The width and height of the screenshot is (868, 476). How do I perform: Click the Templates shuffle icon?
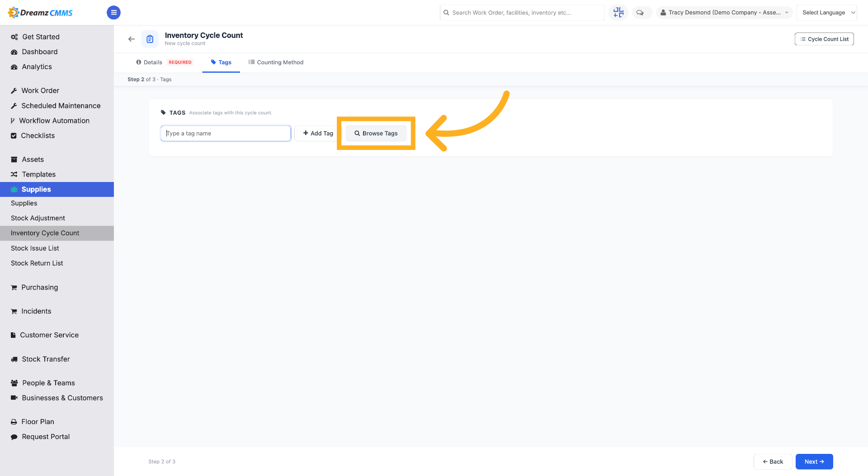pyautogui.click(x=14, y=174)
